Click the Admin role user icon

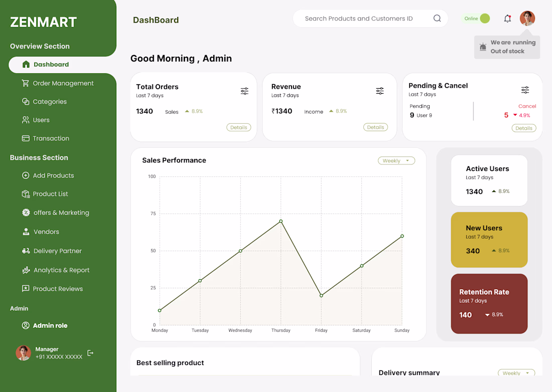(26, 325)
